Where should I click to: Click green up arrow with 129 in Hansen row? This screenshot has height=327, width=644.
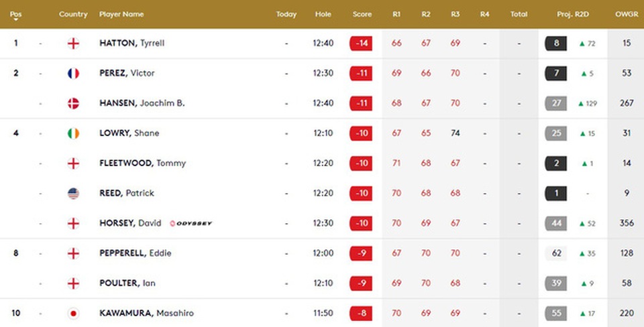pyautogui.click(x=588, y=103)
